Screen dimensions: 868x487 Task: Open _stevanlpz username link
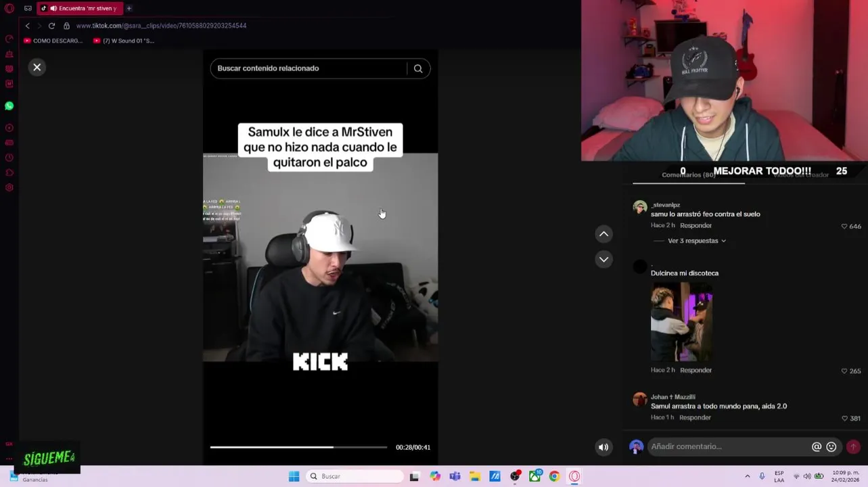click(x=665, y=205)
